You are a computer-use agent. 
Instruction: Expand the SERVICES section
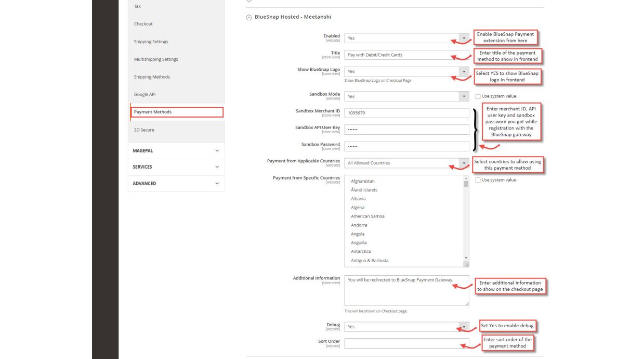pos(176,167)
